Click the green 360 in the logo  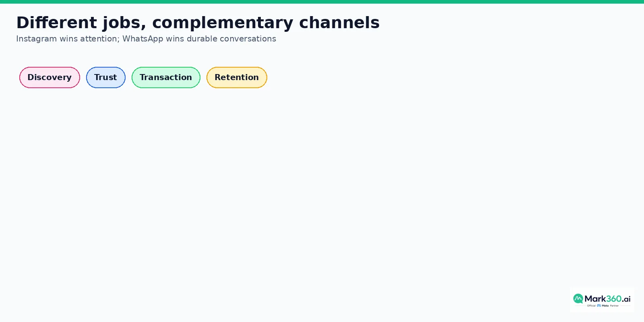pos(614,299)
